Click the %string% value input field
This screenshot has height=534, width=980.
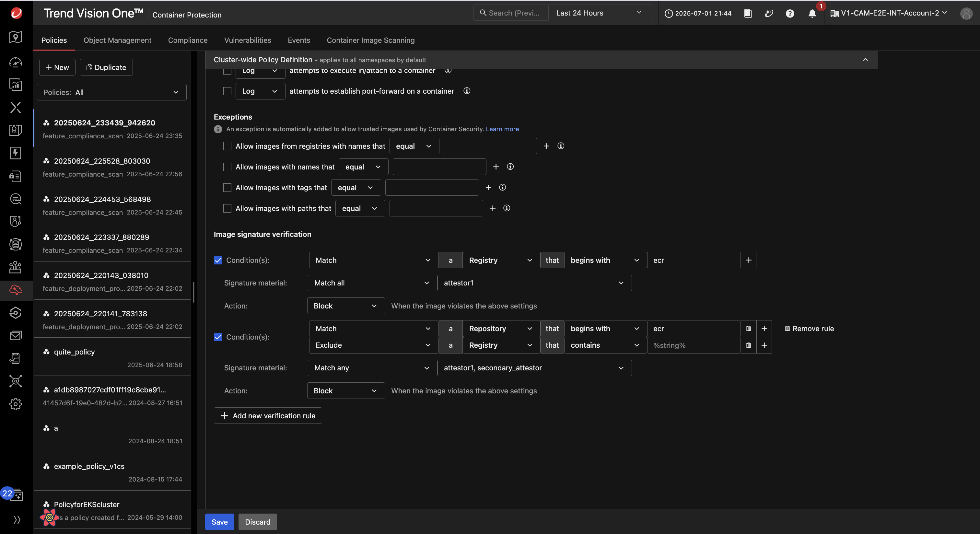(693, 345)
